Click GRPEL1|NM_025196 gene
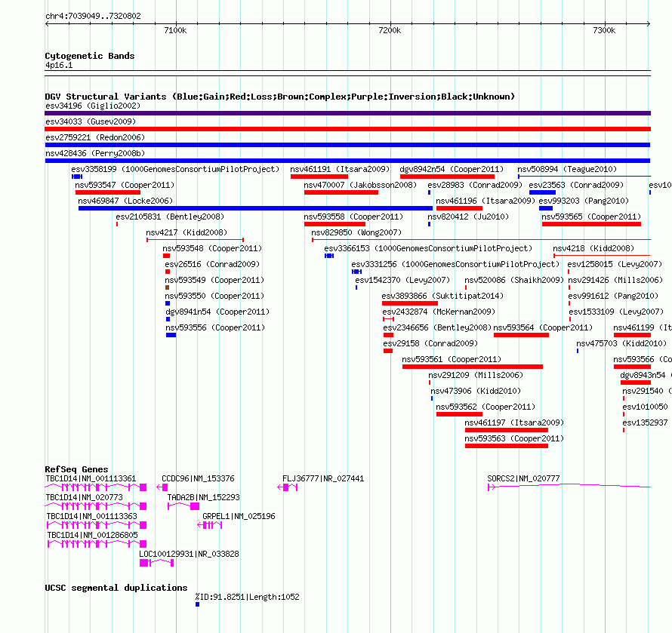The height and width of the screenshot is (633, 672). [x=210, y=525]
